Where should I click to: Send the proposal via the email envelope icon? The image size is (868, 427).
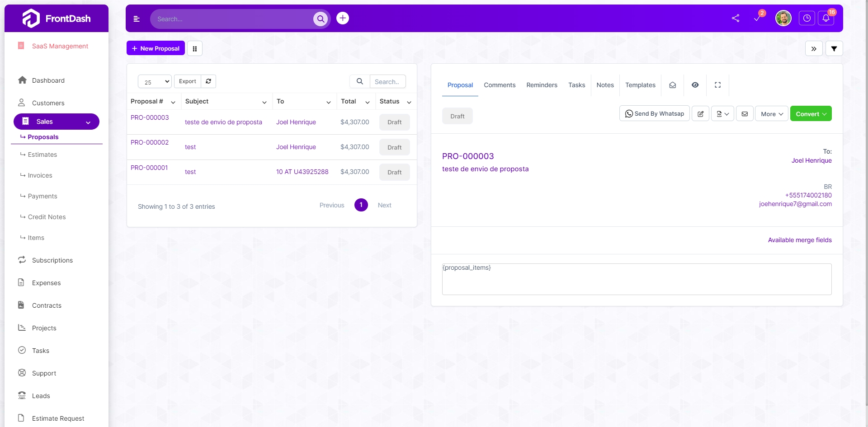[745, 113]
